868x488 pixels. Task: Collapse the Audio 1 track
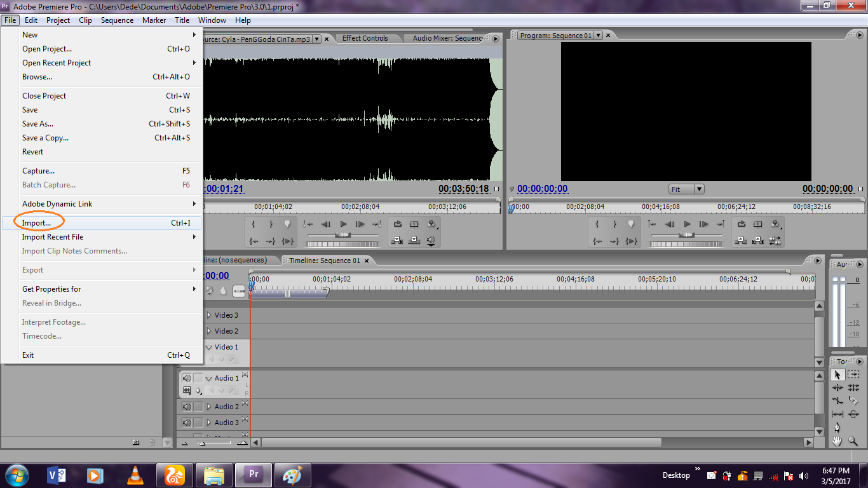point(208,378)
